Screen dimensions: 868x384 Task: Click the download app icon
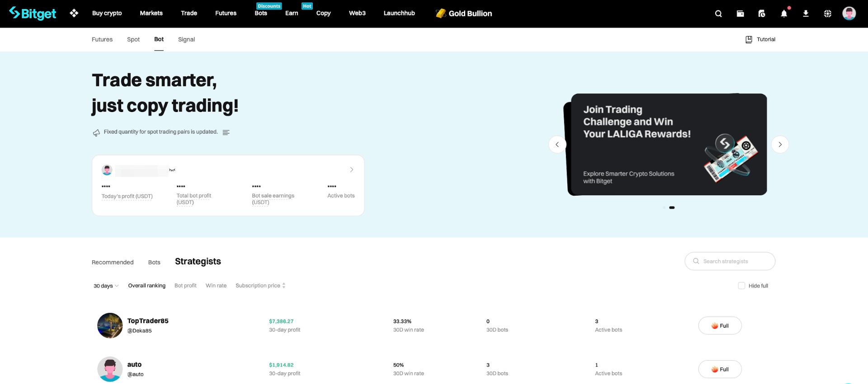coord(806,14)
